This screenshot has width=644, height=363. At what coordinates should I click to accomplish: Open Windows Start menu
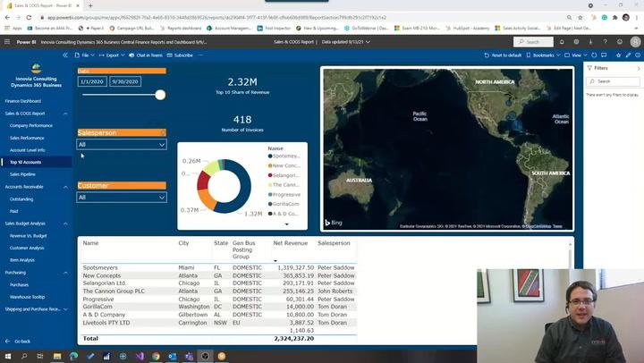coord(7,356)
